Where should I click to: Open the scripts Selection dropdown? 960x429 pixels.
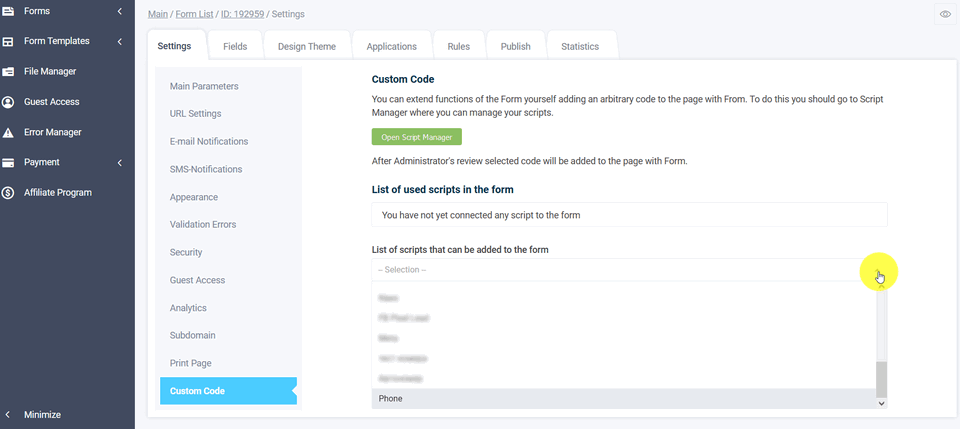point(629,270)
